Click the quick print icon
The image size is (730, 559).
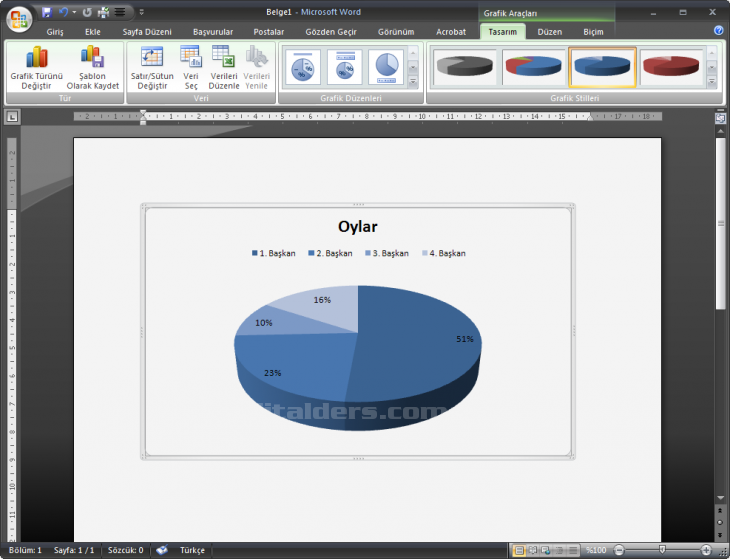tap(103, 12)
